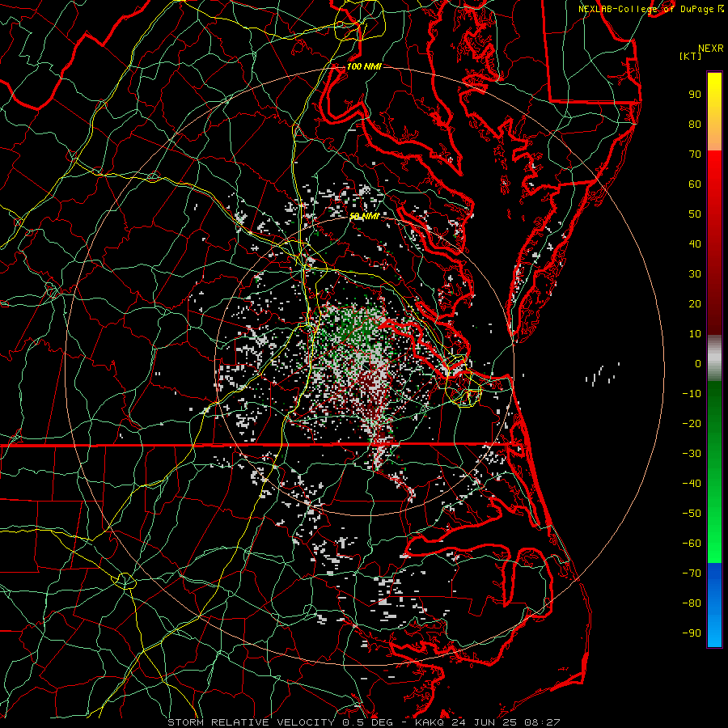Click the -60 value on velocity scale

click(692, 544)
